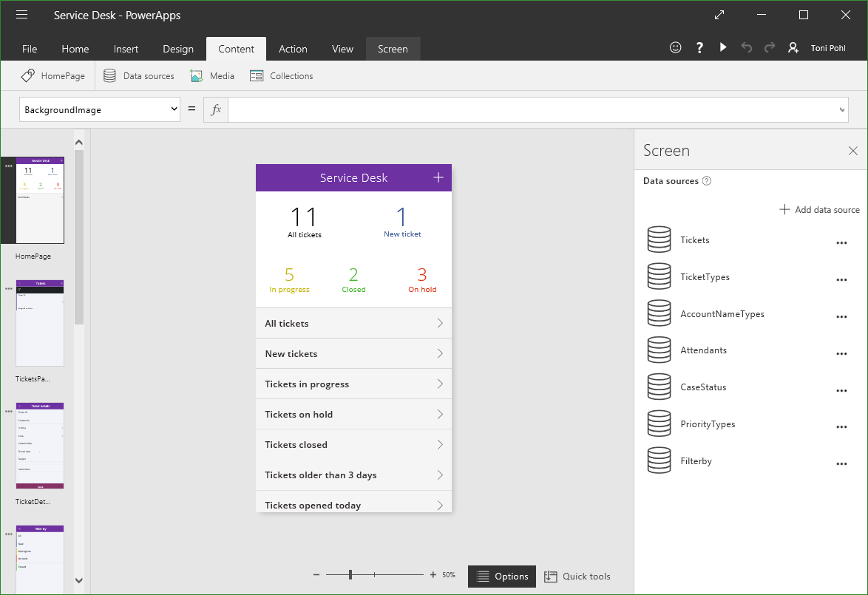Screen dimensions: 868x595
Task: Select the TicketsPage screen thumbnail
Action: [x=40, y=323]
